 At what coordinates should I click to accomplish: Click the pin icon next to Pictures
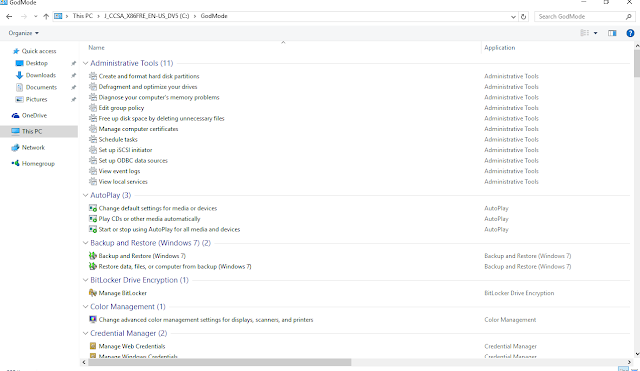click(x=73, y=99)
